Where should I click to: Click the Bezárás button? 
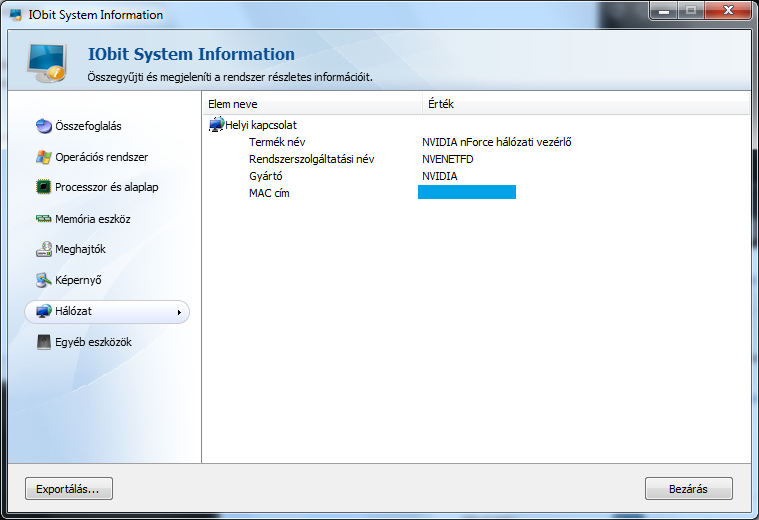[x=688, y=489]
